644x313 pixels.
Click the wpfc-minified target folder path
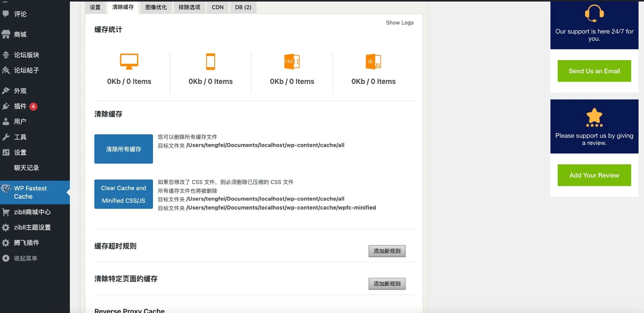(281, 208)
